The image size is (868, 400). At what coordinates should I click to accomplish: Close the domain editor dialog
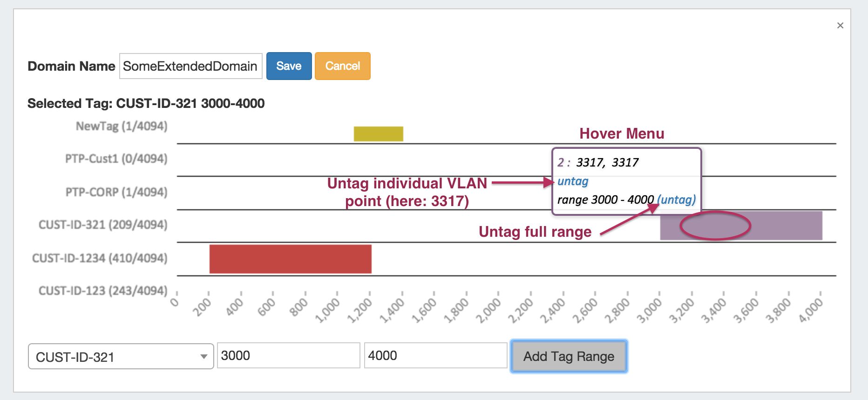[840, 26]
